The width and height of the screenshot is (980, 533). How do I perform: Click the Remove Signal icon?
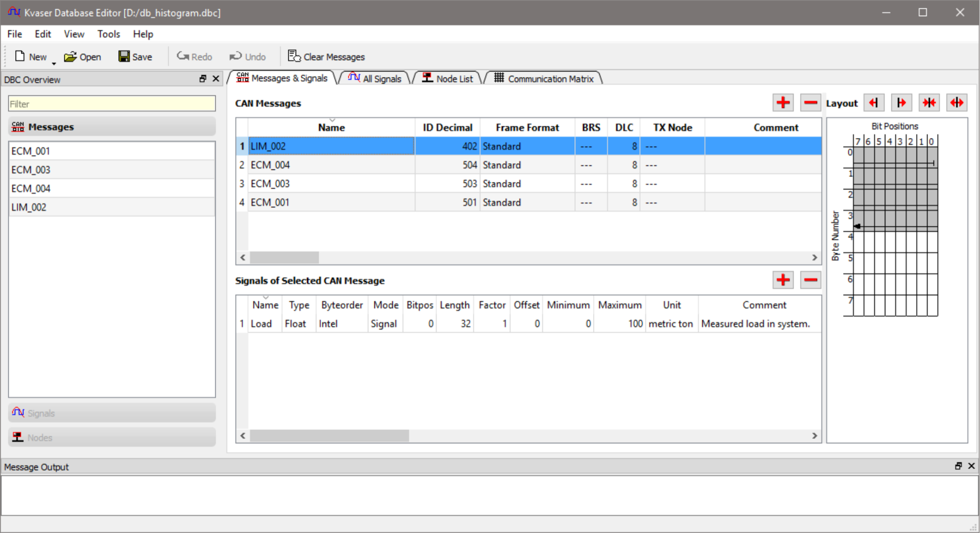(811, 280)
